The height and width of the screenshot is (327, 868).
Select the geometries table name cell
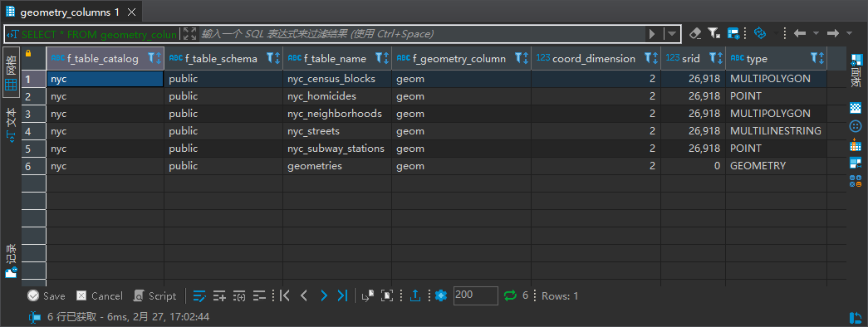click(337, 166)
